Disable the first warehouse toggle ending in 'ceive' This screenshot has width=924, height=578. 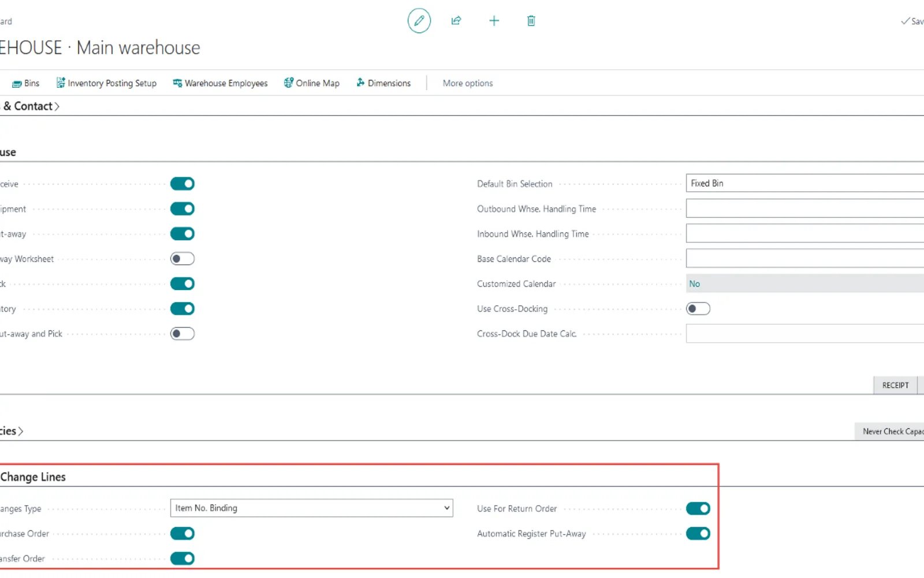click(182, 184)
